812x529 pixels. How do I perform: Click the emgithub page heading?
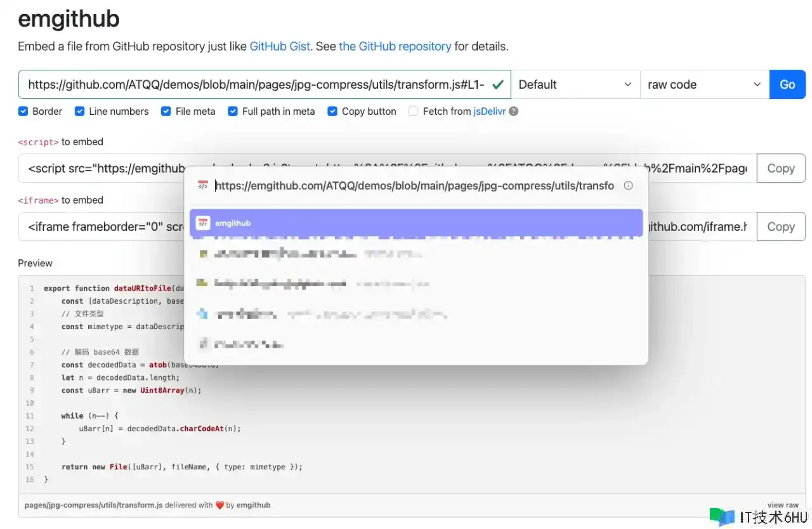coord(69,19)
